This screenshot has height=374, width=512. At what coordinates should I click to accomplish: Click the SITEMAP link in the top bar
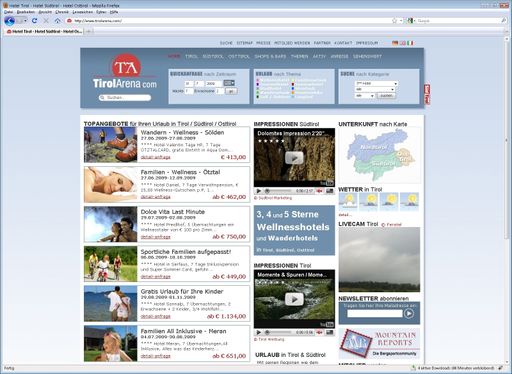point(244,43)
